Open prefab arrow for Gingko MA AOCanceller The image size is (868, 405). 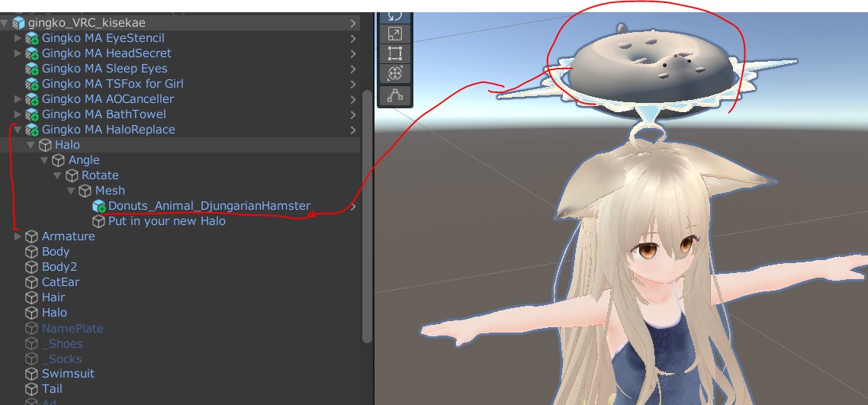[x=352, y=99]
